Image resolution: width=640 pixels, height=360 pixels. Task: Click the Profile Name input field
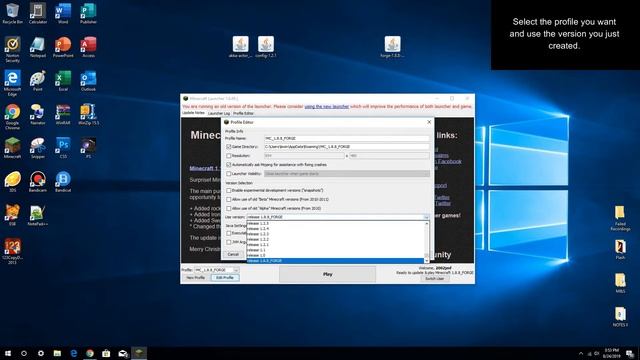(347, 138)
